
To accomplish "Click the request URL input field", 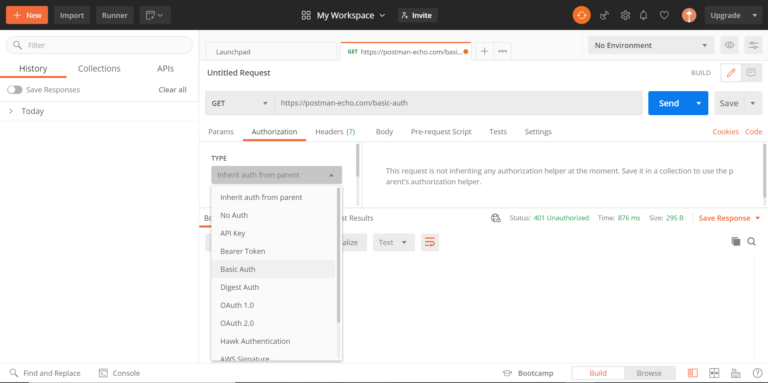I will pos(458,103).
